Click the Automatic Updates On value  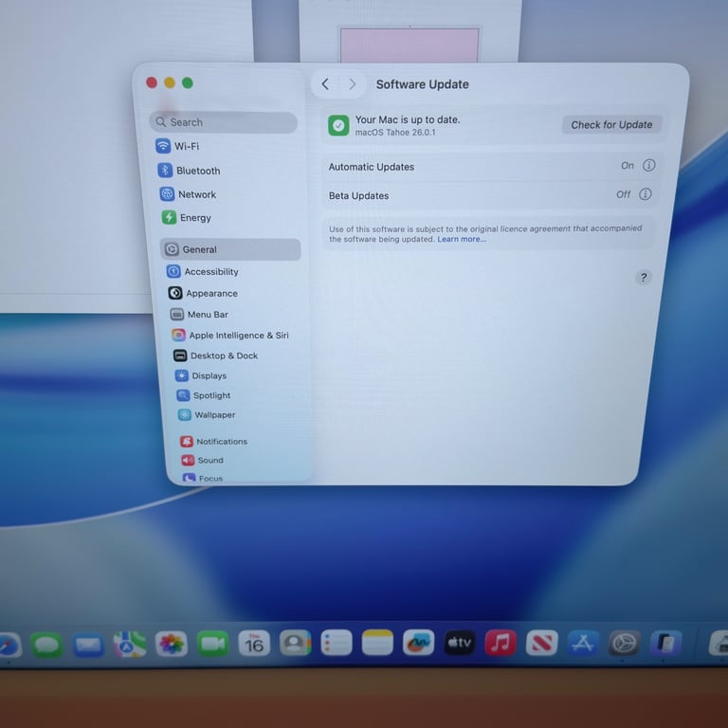(627, 166)
